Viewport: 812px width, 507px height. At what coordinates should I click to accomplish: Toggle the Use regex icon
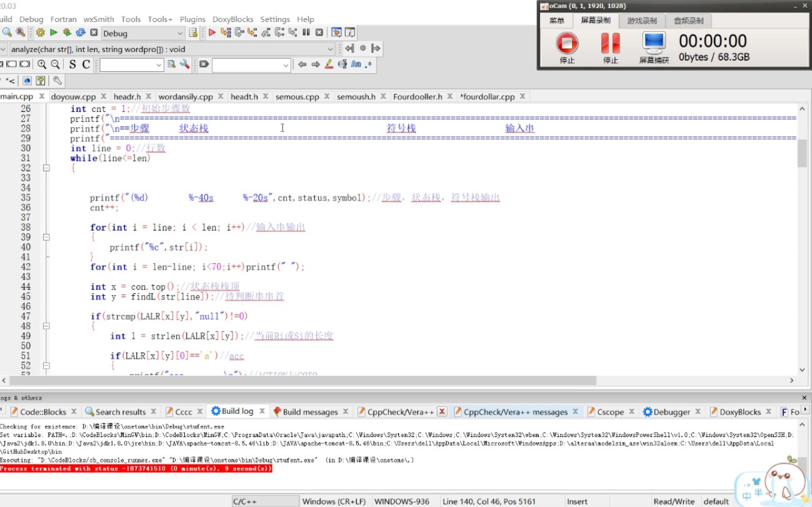pyautogui.click(x=369, y=64)
